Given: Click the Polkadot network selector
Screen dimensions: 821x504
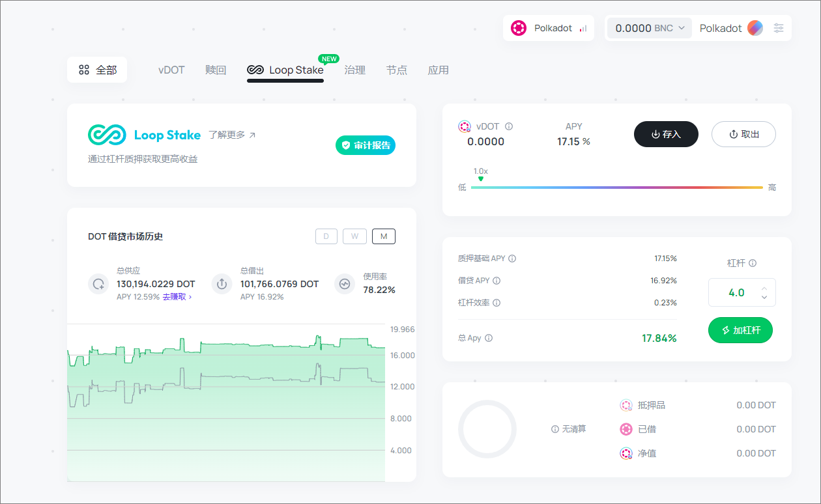Looking at the screenshot, I should point(549,28).
